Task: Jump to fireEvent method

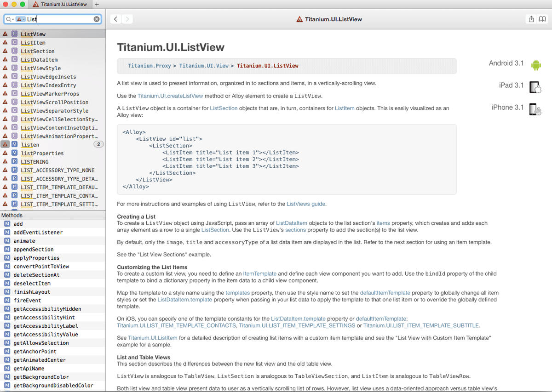Action: pyautogui.click(x=53, y=300)
